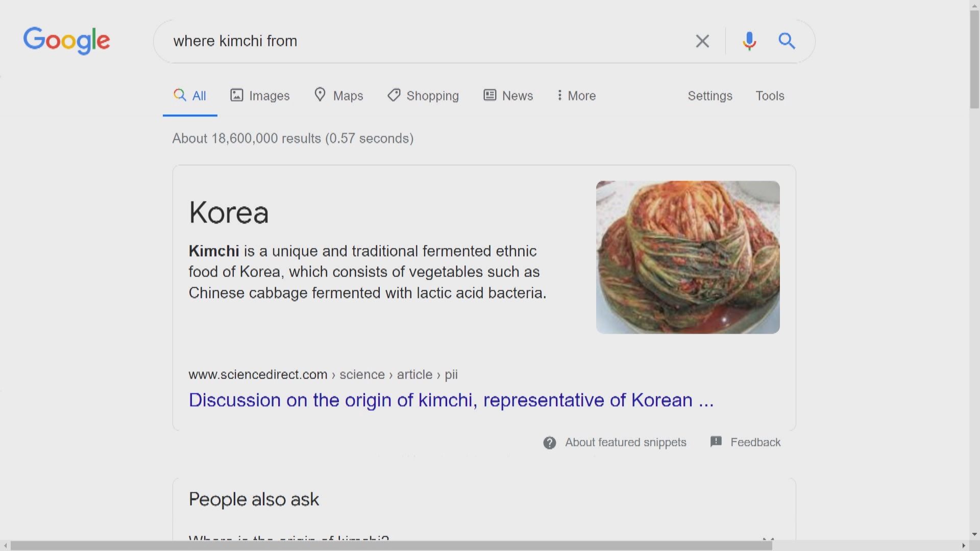Switch to the All results tab
The width and height of the screenshot is (980, 551).
pyautogui.click(x=190, y=95)
